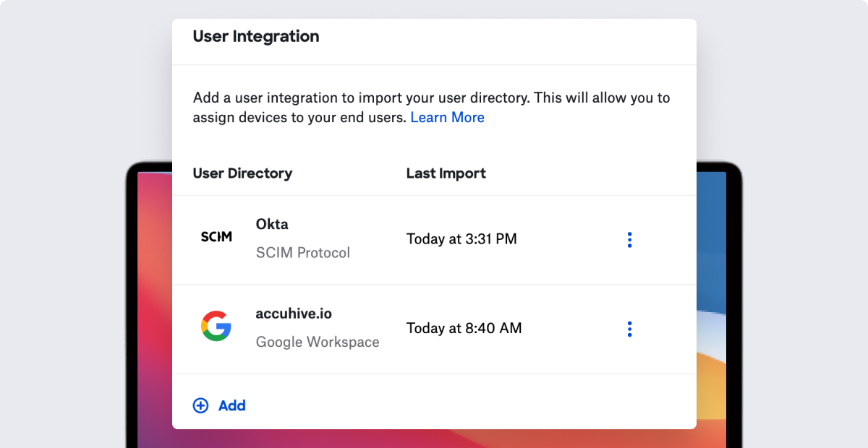Click the three-dot menu beside Today at 8:40 AM
This screenshot has height=448, width=868.
629,329
